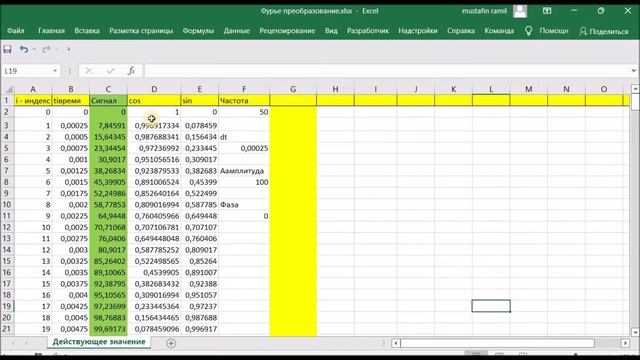Open the Name Box dropdown
Viewport: 640px width, 360px height.
55,71
